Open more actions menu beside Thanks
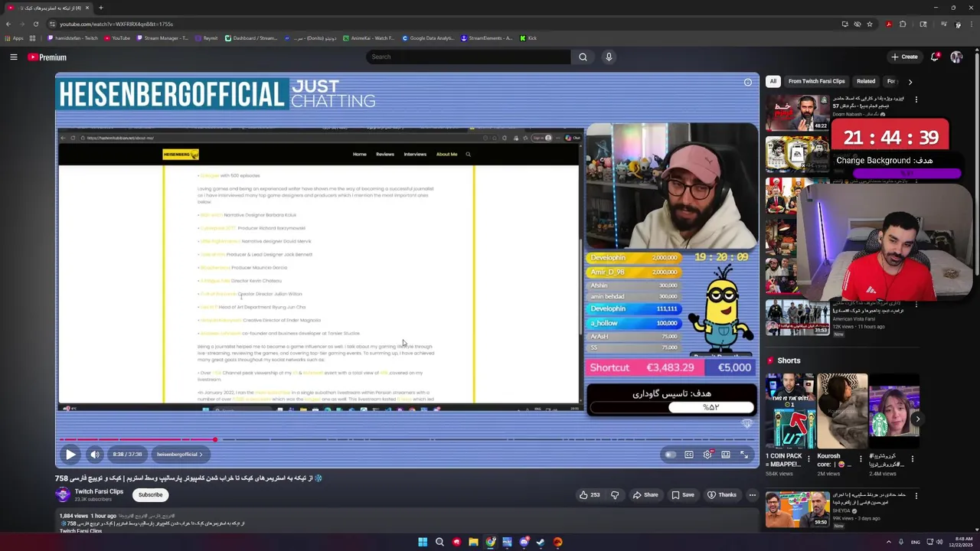The image size is (980, 551). click(752, 495)
